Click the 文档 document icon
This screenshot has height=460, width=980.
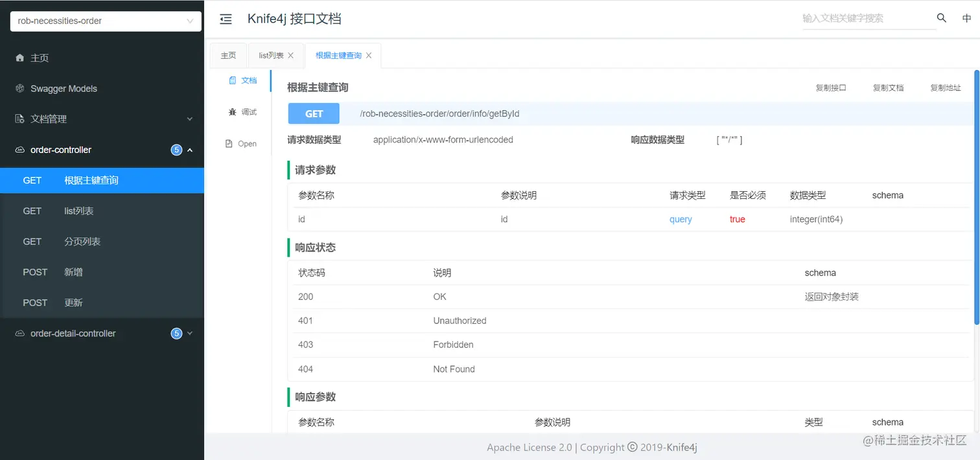coord(233,80)
